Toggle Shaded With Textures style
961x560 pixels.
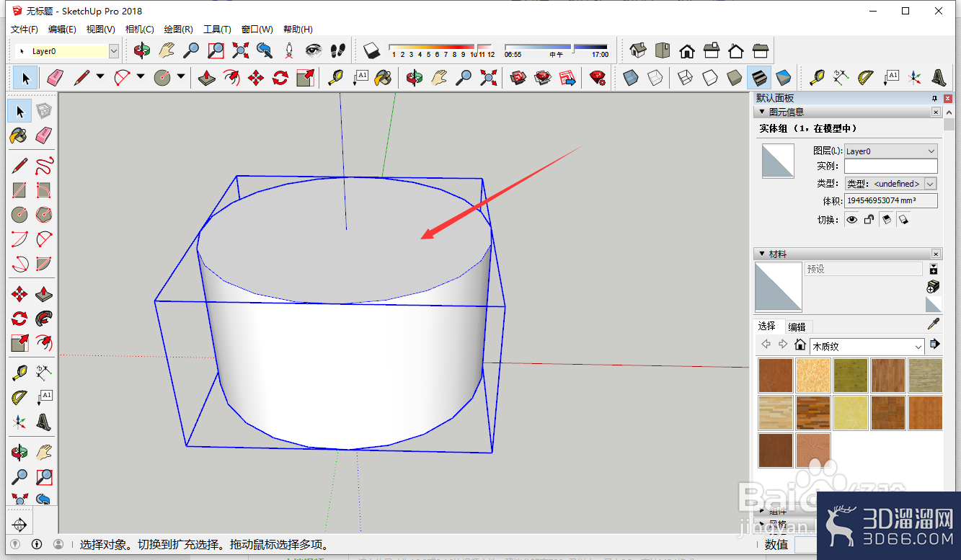(759, 77)
